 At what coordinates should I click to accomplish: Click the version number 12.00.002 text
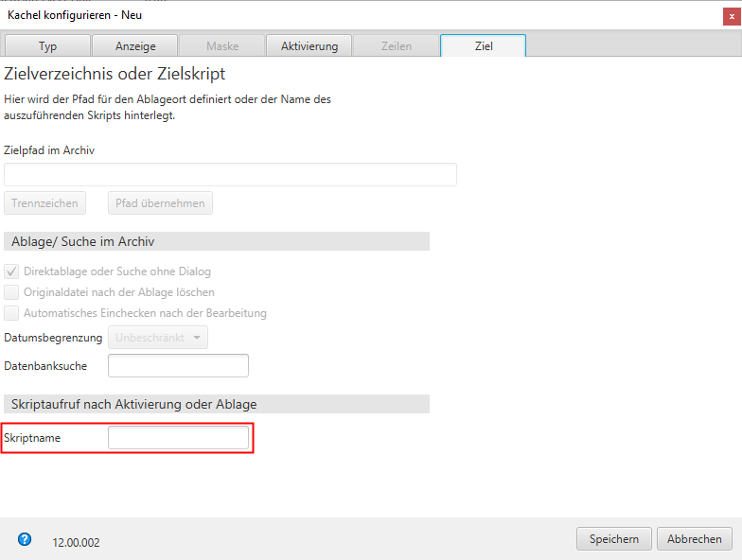coord(76,543)
